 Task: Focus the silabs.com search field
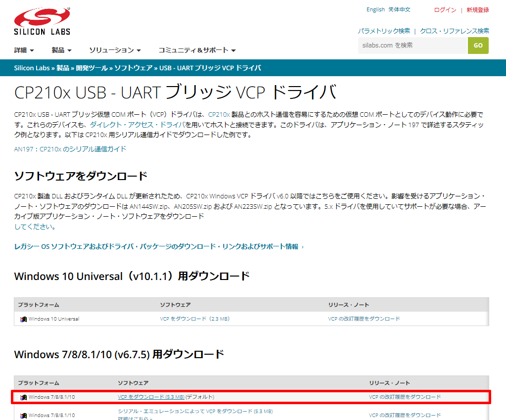pos(413,46)
